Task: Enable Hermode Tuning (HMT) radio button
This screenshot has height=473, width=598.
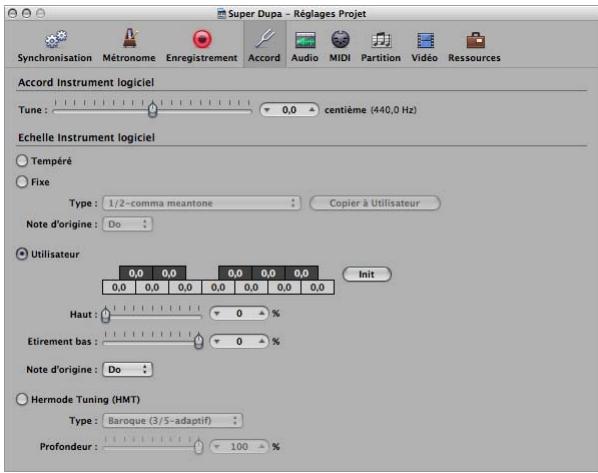Action: coord(22,399)
